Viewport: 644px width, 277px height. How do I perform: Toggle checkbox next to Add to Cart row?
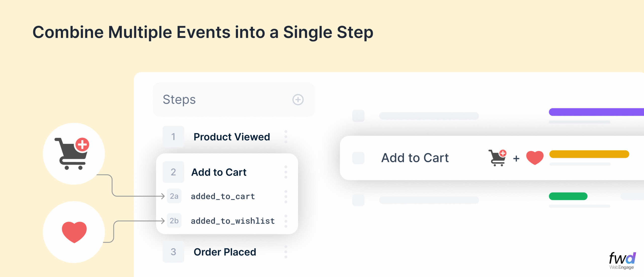[x=358, y=158]
